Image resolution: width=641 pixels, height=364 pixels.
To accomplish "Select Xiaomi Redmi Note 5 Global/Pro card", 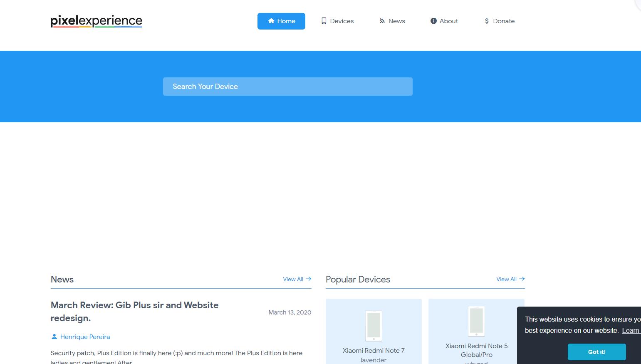I will click(x=477, y=332).
